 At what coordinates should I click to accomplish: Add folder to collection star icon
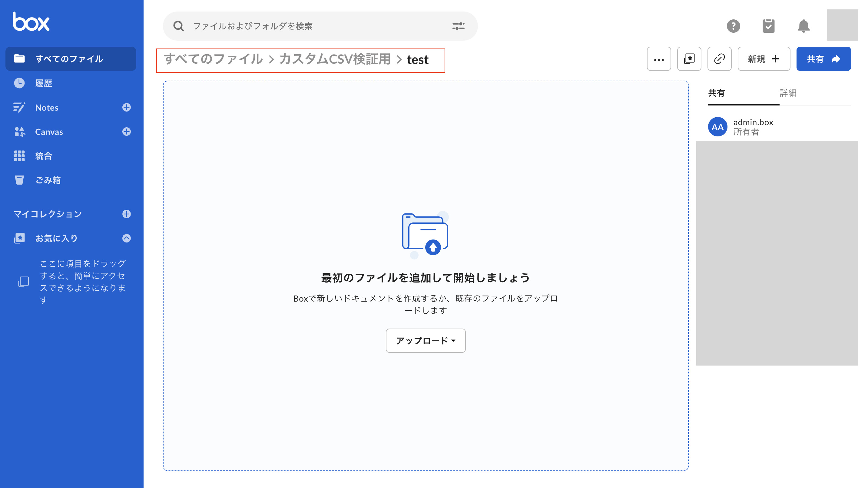pyautogui.click(x=689, y=59)
